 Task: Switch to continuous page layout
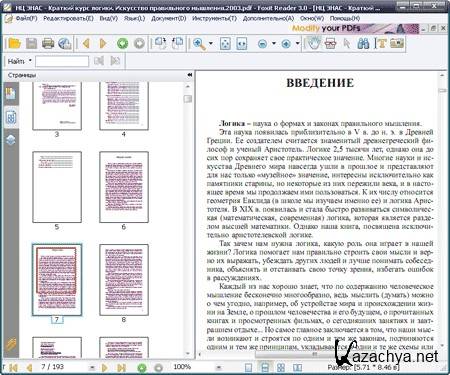pyautogui.click(x=265, y=367)
